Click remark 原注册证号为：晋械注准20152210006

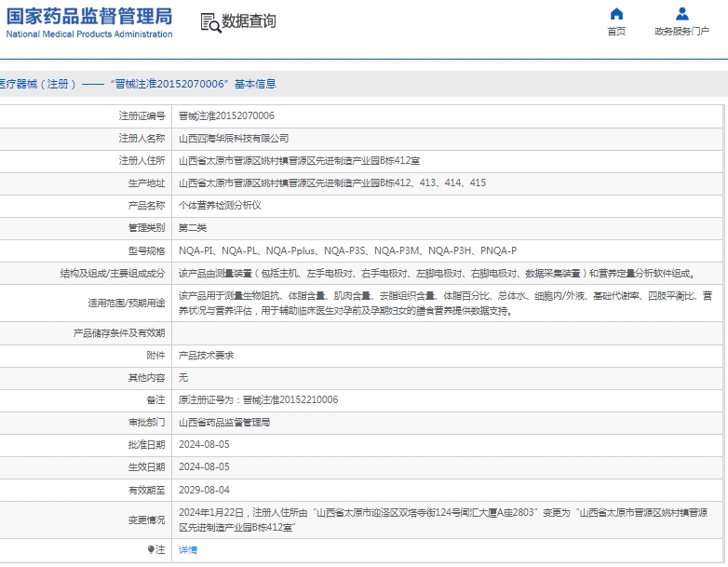[258, 399]
